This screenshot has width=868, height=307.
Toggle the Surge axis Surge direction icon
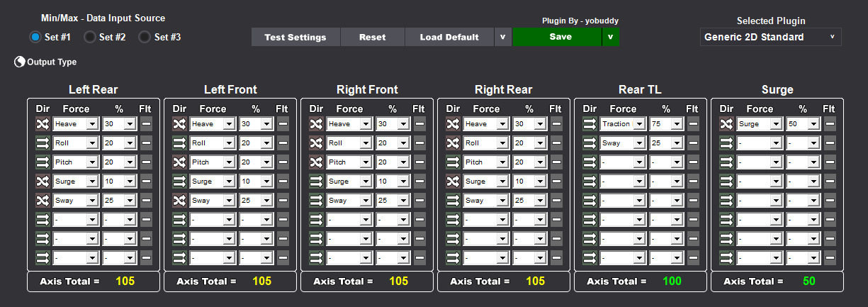tap(726, 124)
